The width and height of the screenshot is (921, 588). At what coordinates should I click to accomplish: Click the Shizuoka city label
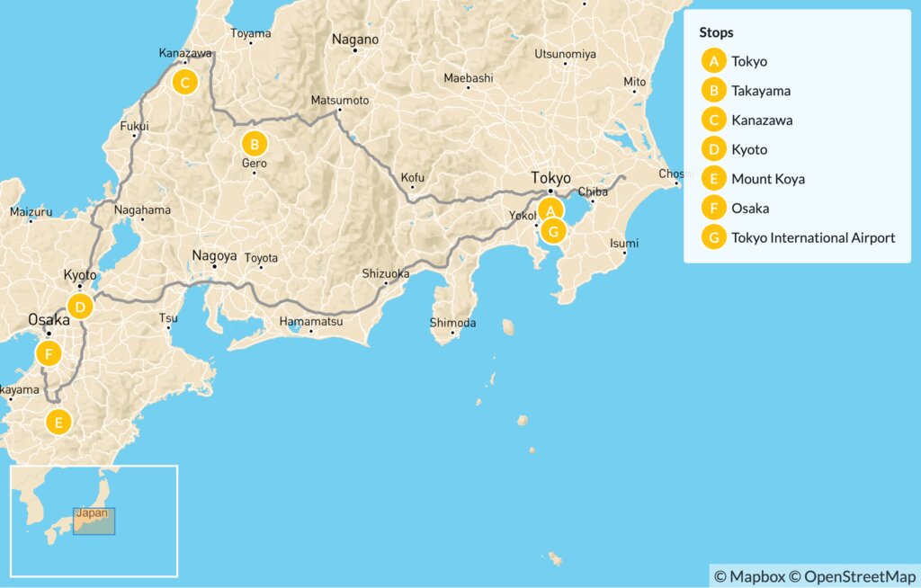click(x=385, y=273)
